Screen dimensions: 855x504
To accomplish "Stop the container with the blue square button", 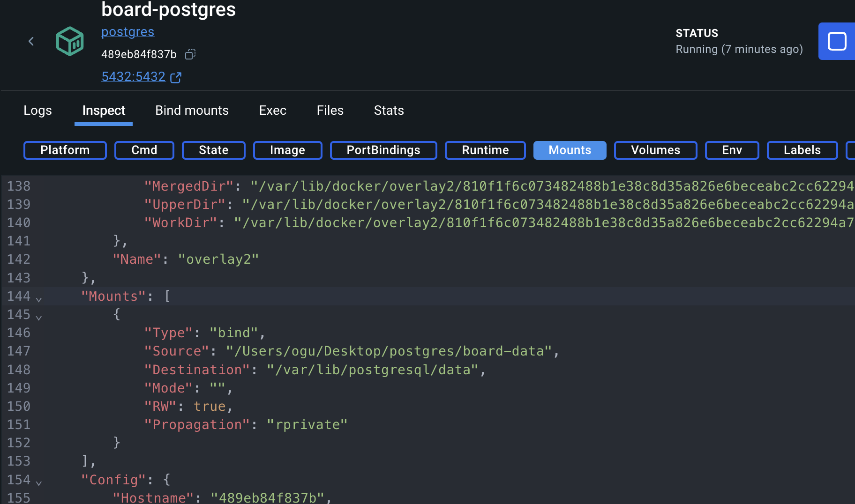I will pos(837,41).
